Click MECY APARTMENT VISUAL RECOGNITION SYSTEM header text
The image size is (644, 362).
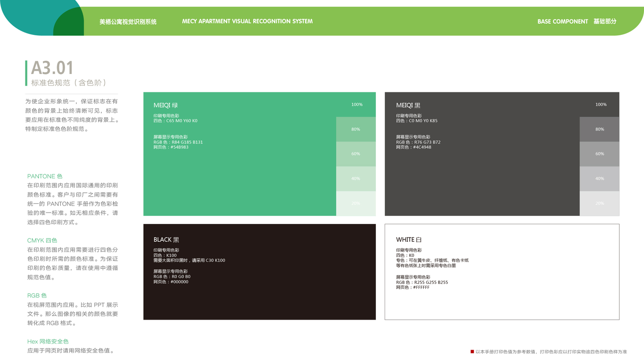247,21
